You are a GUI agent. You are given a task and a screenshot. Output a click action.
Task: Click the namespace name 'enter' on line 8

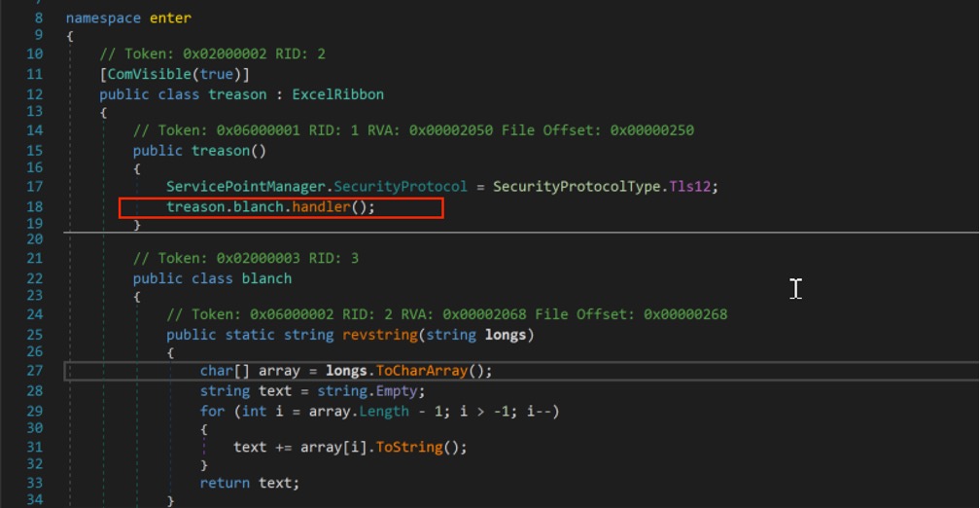point(170,18)
